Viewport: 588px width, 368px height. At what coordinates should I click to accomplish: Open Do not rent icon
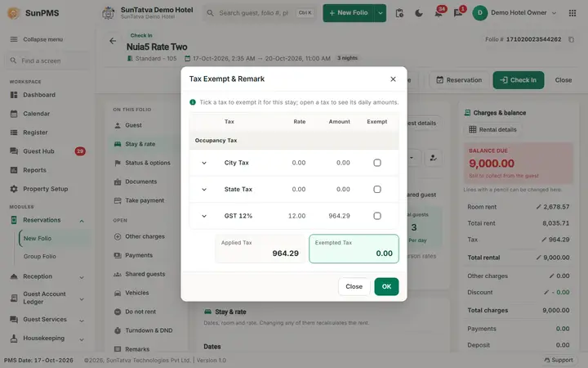point(118,312)
